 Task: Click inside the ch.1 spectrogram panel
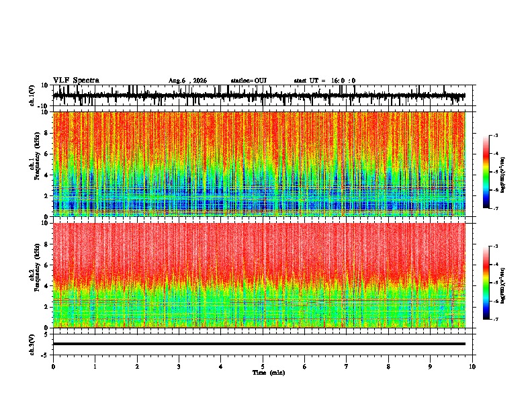click(x=259, y=164)
